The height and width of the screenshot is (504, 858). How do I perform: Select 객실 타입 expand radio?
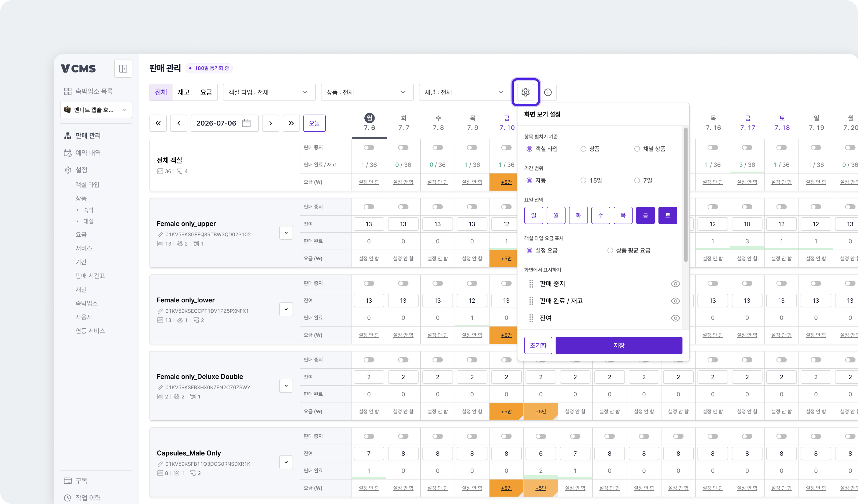click(x=530, y=149)
